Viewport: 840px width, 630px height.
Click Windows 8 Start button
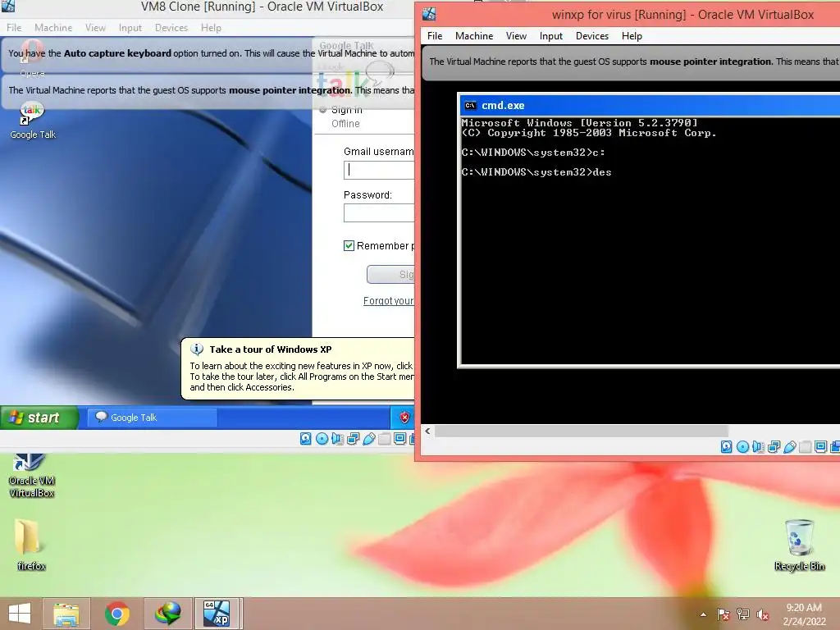(x=20, y=614)
